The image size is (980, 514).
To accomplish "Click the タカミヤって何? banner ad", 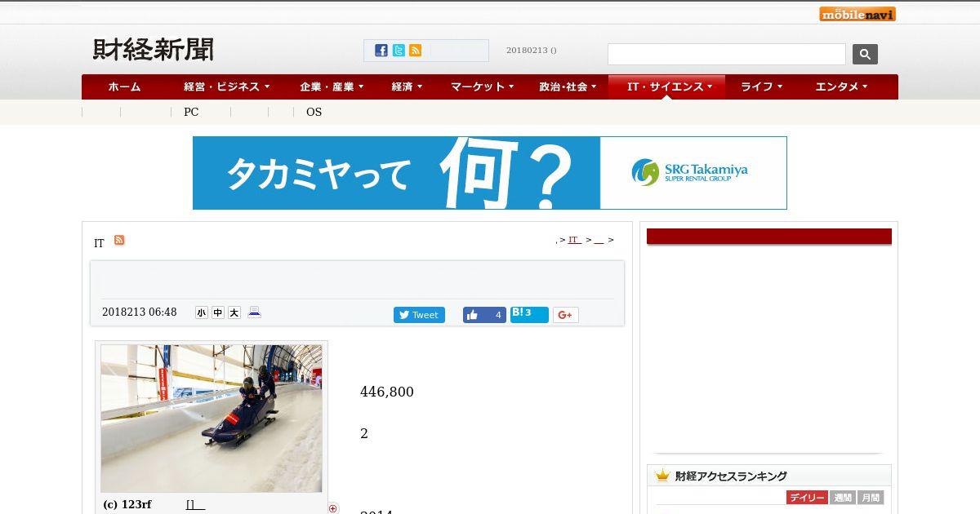I will click(x=490, y=173).
